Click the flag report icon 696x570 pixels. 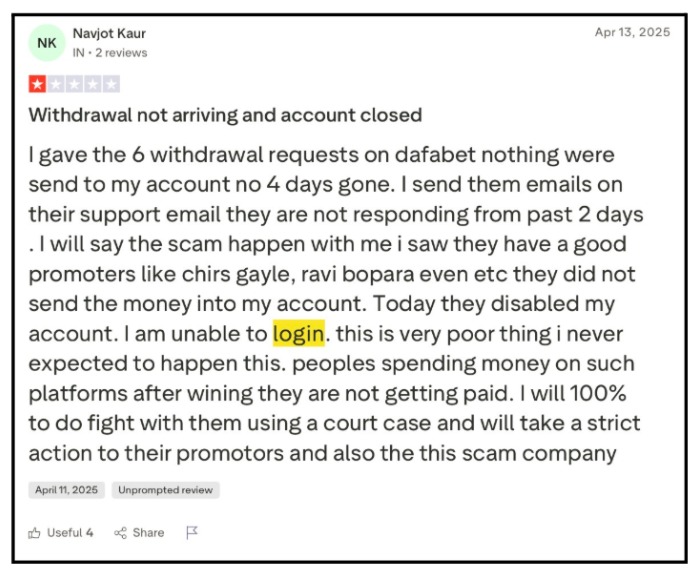191,533
